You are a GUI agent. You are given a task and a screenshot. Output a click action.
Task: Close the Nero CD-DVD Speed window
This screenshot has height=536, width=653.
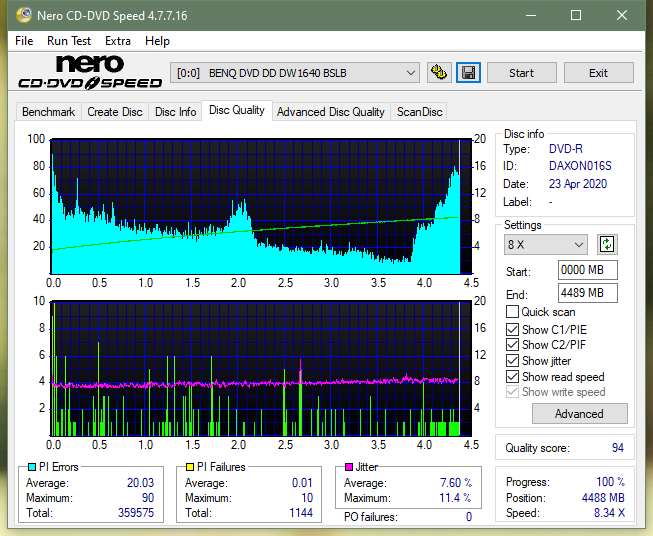(x=622, y=15)
